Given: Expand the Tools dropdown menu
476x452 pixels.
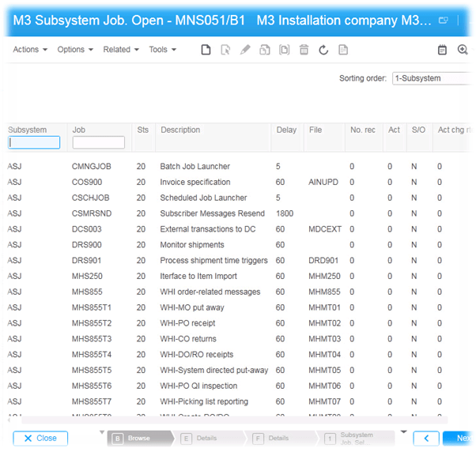Looking at the screenshot, I should click(x=162, y=50).
